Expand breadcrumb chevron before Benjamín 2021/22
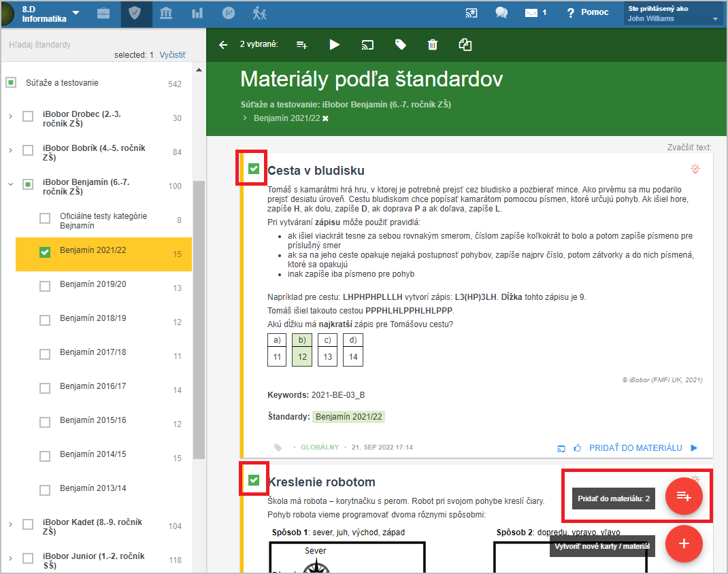 pyautogui.click(x=245, y=118)
